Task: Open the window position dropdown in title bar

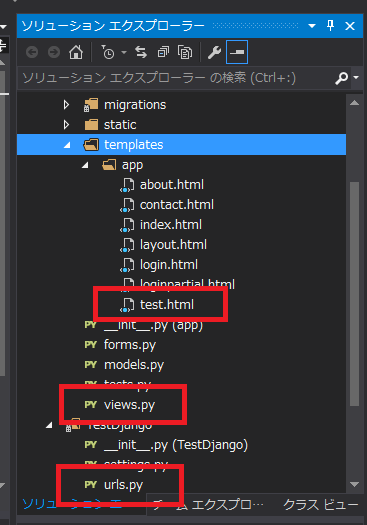Action: (x=312, y=26)
